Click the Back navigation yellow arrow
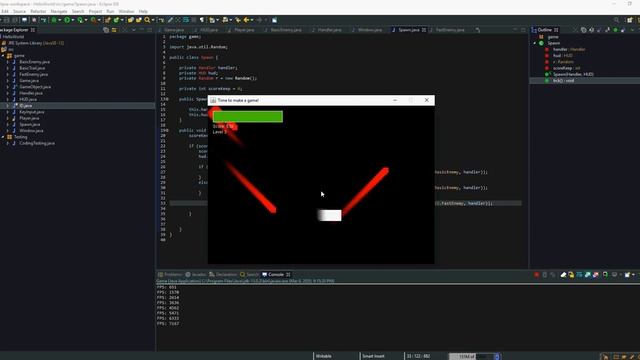Image resolution: width=640 pixels, height=360 pixels. point(246,20)
